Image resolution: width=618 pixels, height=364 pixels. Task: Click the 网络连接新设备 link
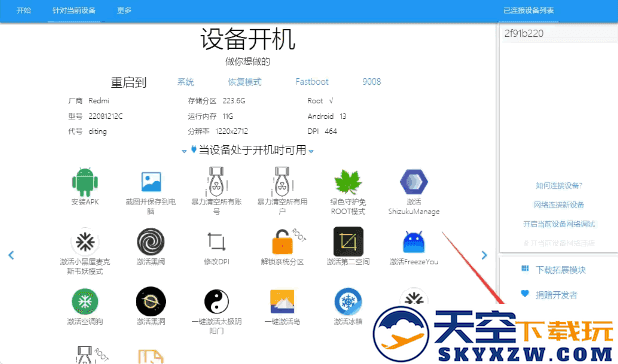click(558, 204)
